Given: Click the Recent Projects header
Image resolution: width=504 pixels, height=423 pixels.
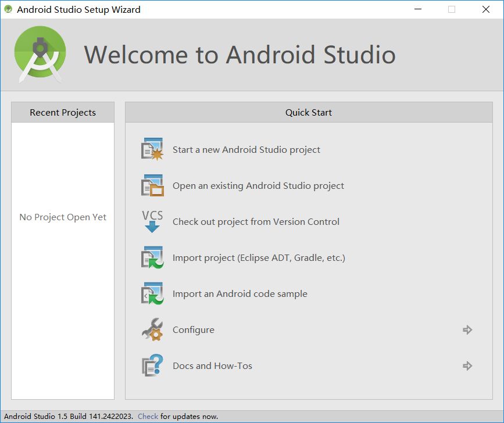Looking at the screenshot, I should click(63, 112).
